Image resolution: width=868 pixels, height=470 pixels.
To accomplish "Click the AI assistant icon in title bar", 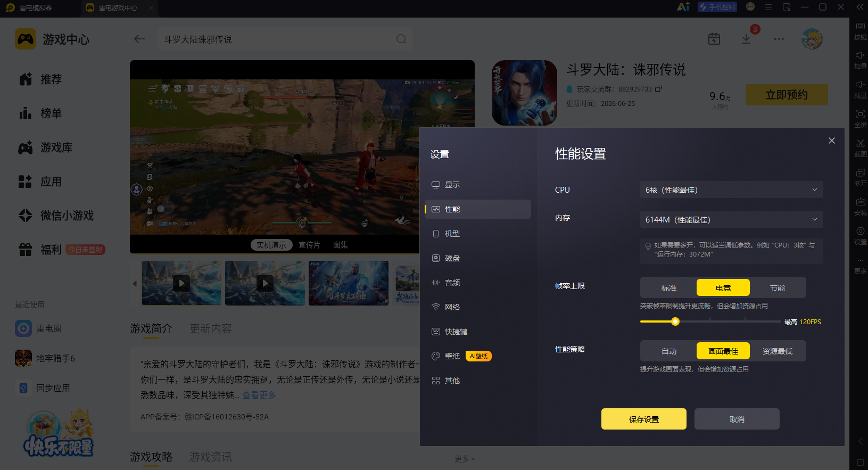I will (x=683, y=7).
